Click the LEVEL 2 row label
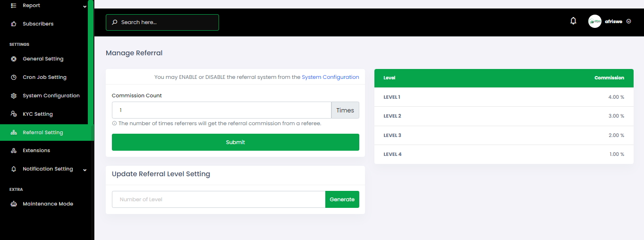The height and width of the screenshot is (240, 644). tap(392, 116)
